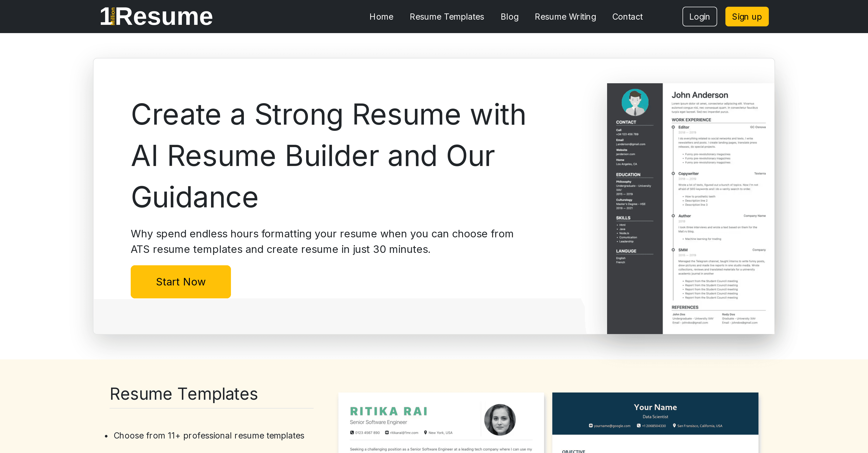Open the Resume Writing menu item
Screen dimensions: 868x453
pyautogui.click(x=565, y=17)
